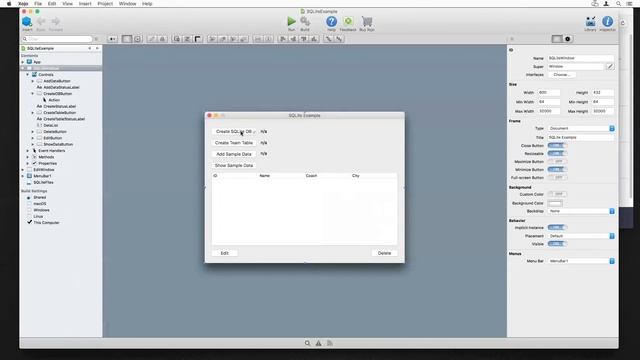Viewport: 640px width, 360px height.
Task: Check the macOS build target
Action: (x=29, y=204)
